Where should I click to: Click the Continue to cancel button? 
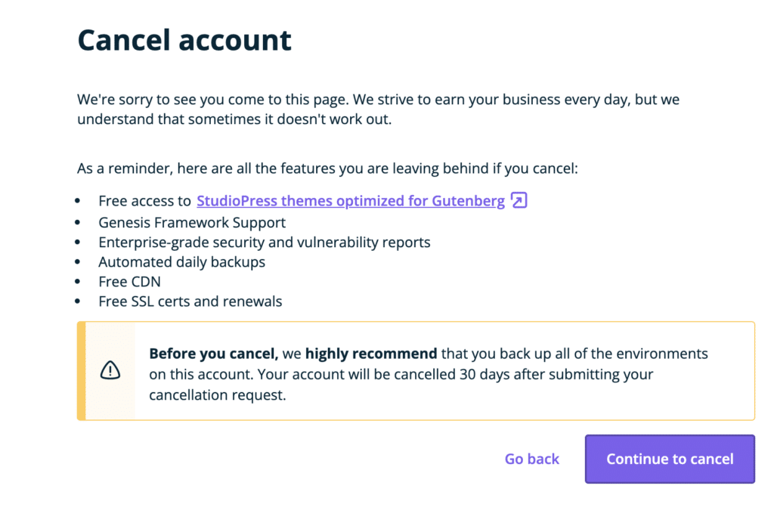(x=670, y=459)
